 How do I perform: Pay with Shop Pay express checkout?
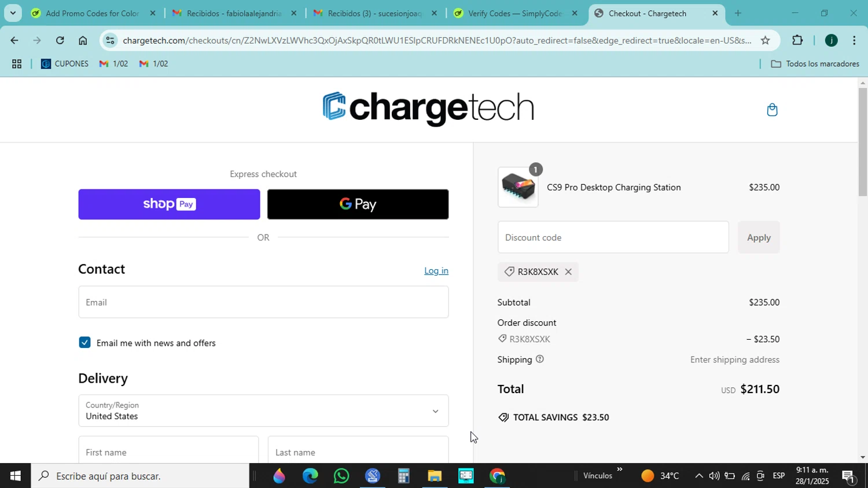[x=169, y=204]
